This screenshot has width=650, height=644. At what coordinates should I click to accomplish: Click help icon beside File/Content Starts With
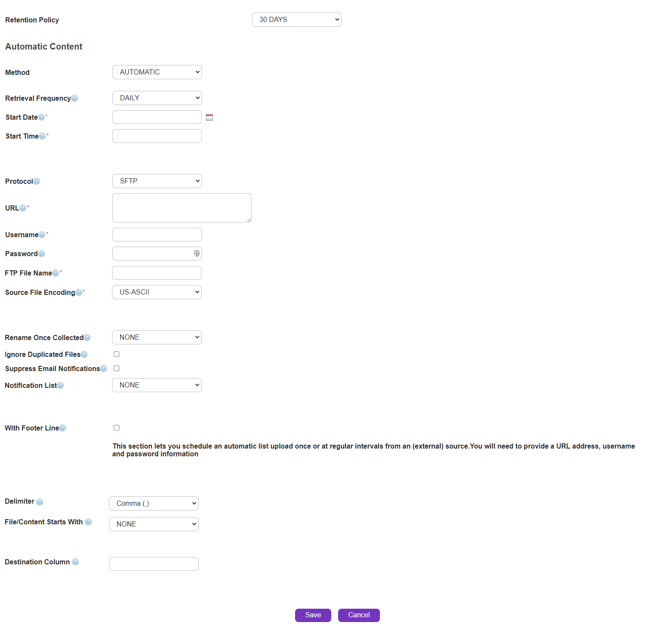(88, 522)
